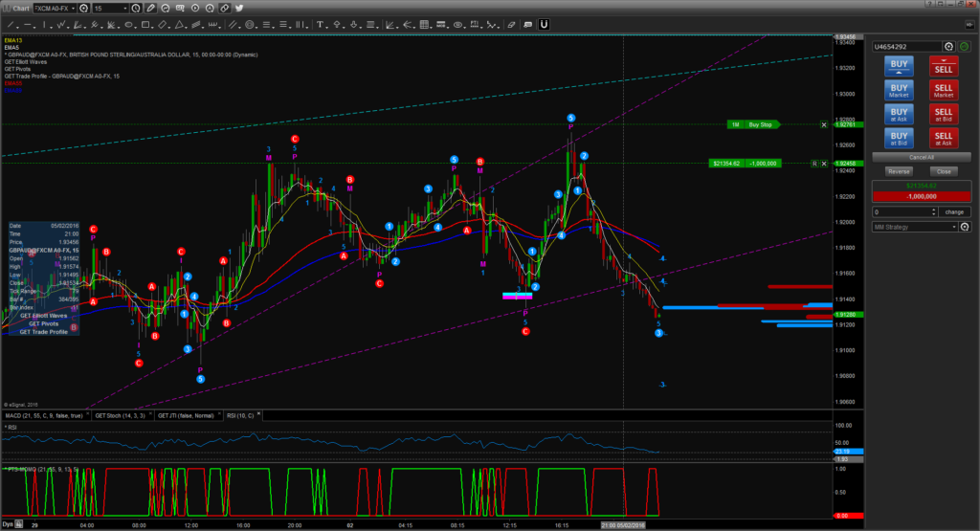The image size is (980, 531).
Task: Close the -1,000,000 position line with X
Action: point(824,163)
